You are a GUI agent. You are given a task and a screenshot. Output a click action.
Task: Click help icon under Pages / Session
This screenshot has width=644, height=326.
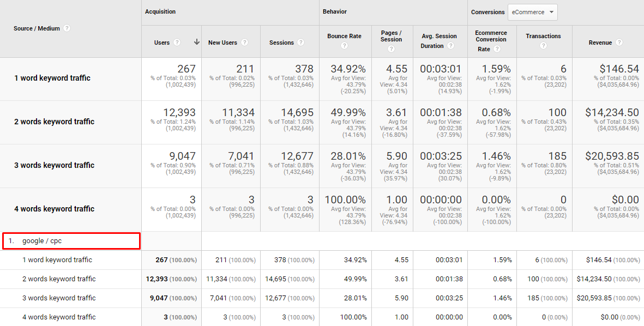pyautogui.click(x=391, y=49)
